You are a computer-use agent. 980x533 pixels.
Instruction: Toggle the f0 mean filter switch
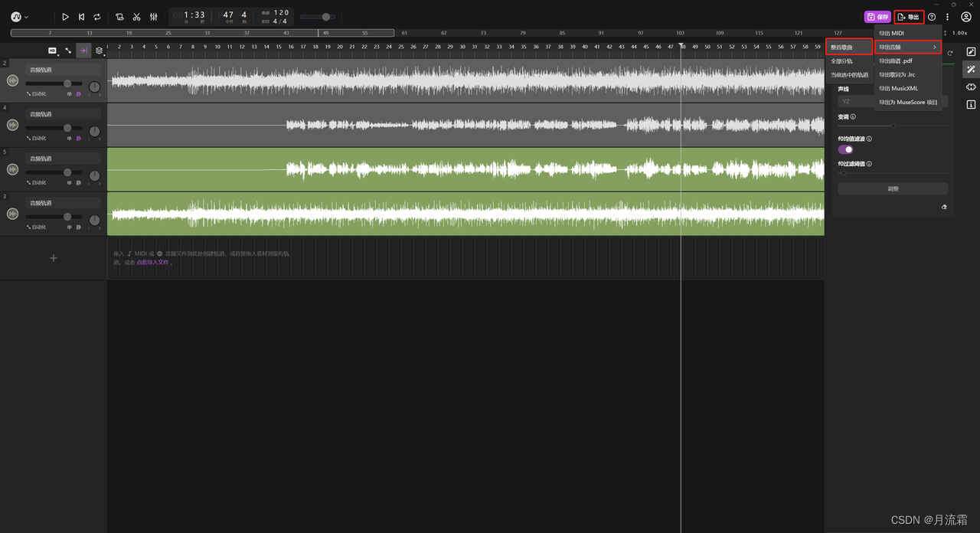click(x=846, y=150)
